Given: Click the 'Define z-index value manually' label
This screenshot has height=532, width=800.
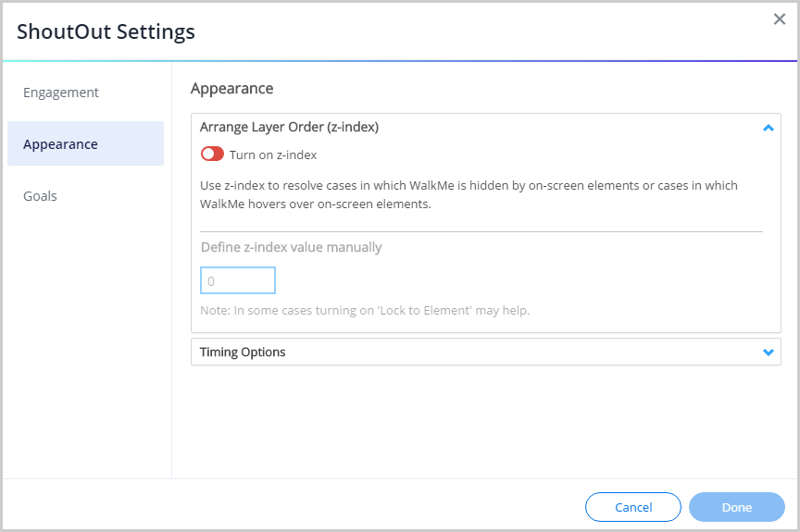Looking at the screenshot, I should tap(291, 247).
